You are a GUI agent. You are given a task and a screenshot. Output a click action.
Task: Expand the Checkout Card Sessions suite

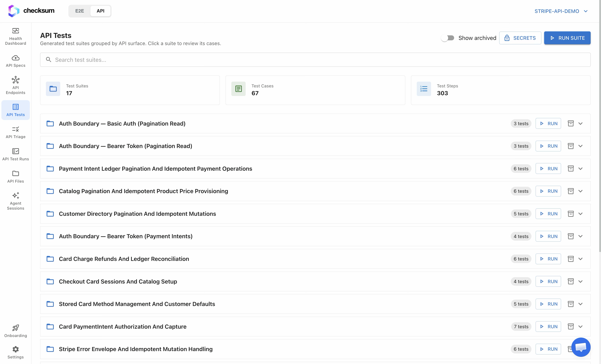coord(581,281)
